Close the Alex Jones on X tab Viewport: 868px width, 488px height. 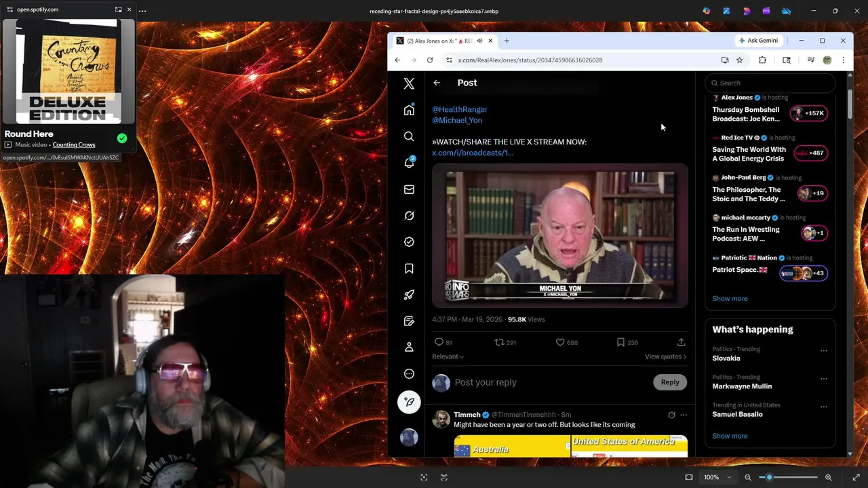pyautogui.click(x=490, y=41)
